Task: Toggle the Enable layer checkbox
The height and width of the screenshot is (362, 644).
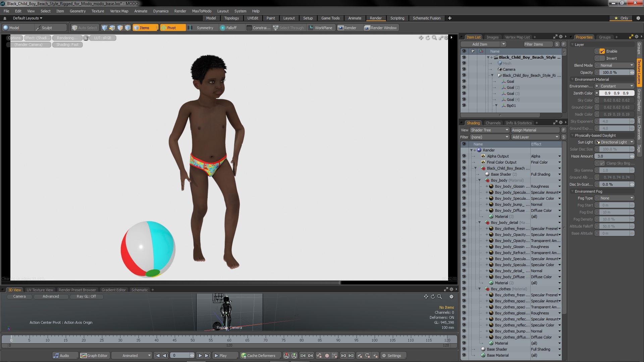Action: click(602, 51)
